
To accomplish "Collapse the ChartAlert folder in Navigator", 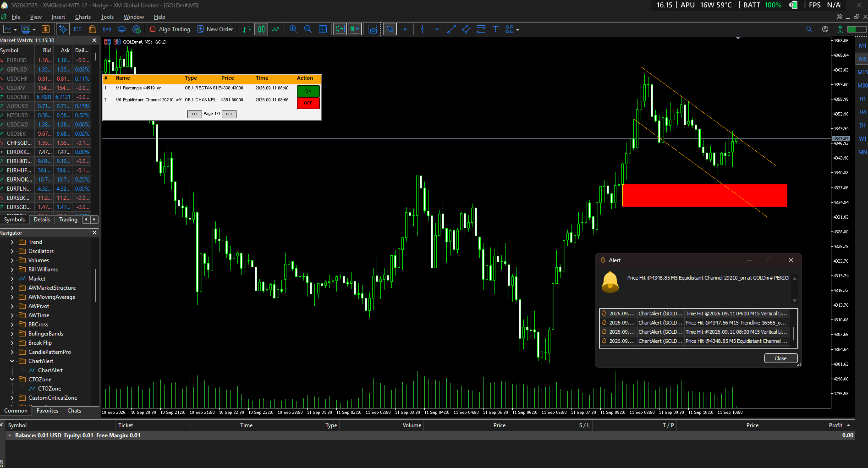I will click(x=12, y=361).
